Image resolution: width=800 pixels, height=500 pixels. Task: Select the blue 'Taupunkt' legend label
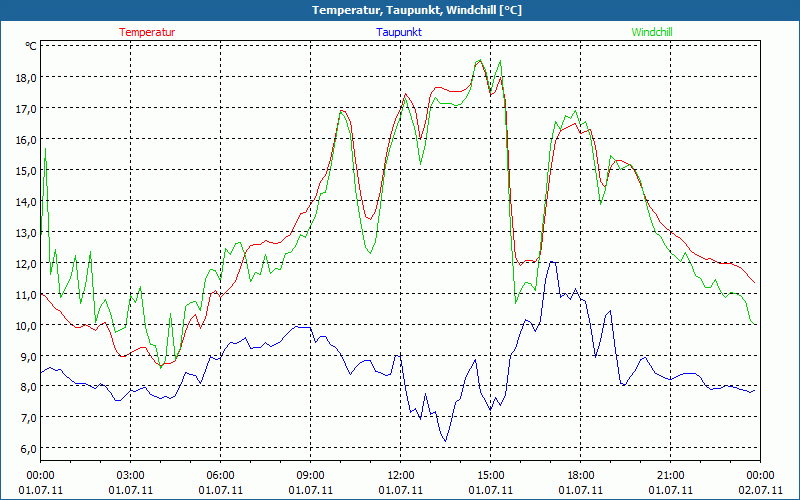point(399,32)
